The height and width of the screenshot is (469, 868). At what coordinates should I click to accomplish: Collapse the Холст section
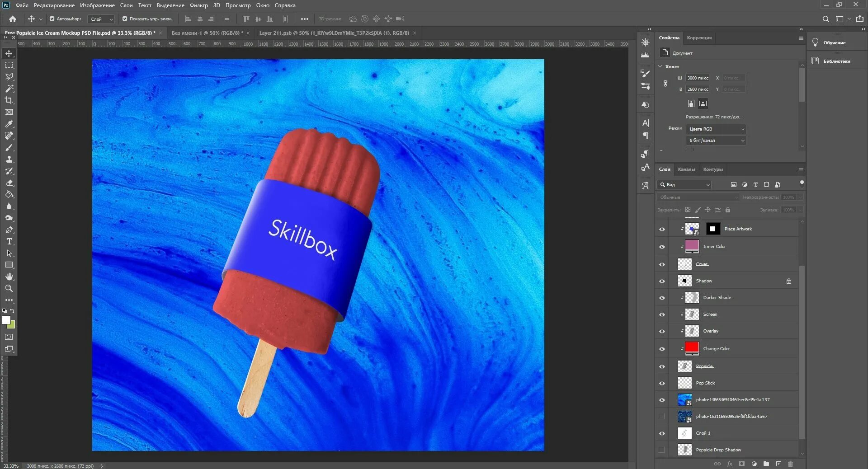pyautogui.click(x=660, y=66)
